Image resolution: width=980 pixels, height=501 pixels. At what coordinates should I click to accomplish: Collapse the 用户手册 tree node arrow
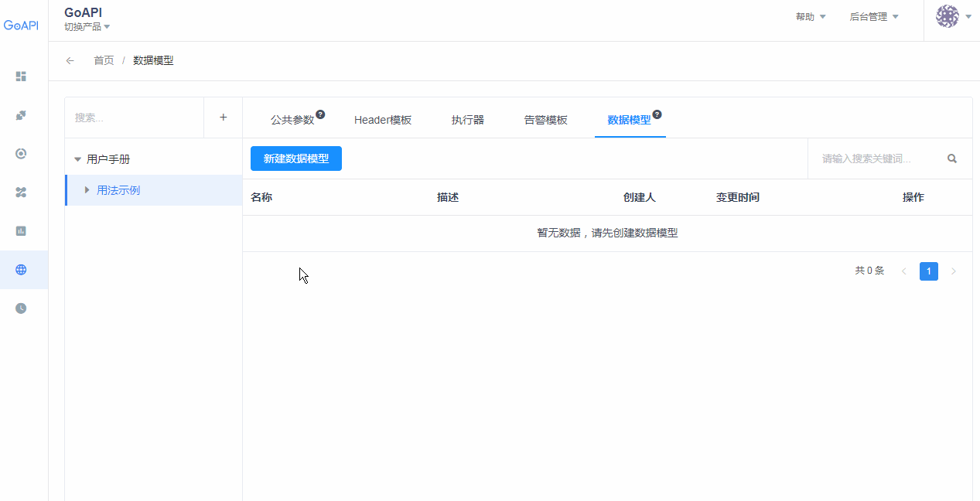77,159
